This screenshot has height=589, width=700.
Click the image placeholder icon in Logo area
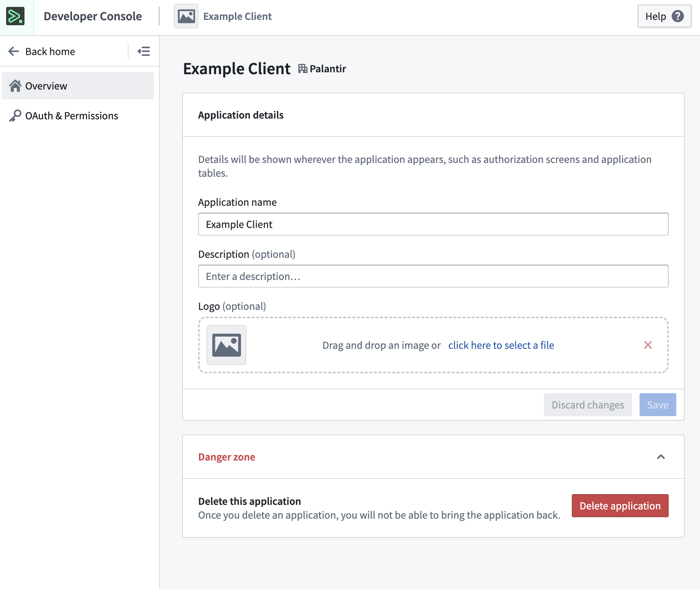(x=226, y=345)
